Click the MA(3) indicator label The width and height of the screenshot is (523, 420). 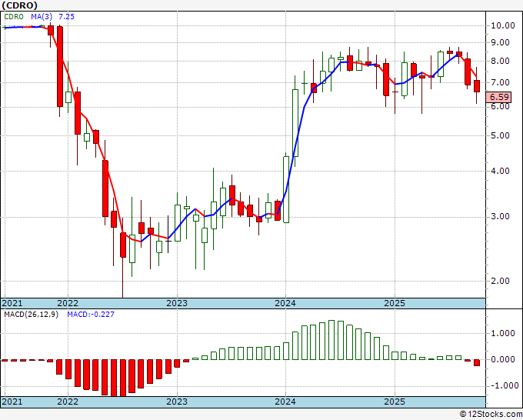(42, 16)
